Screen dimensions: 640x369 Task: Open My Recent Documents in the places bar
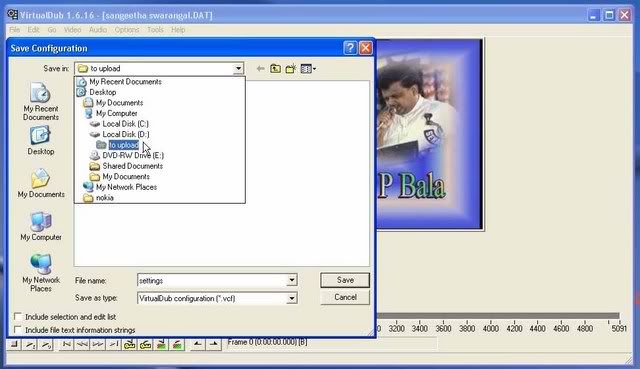(x=40, y=102)
